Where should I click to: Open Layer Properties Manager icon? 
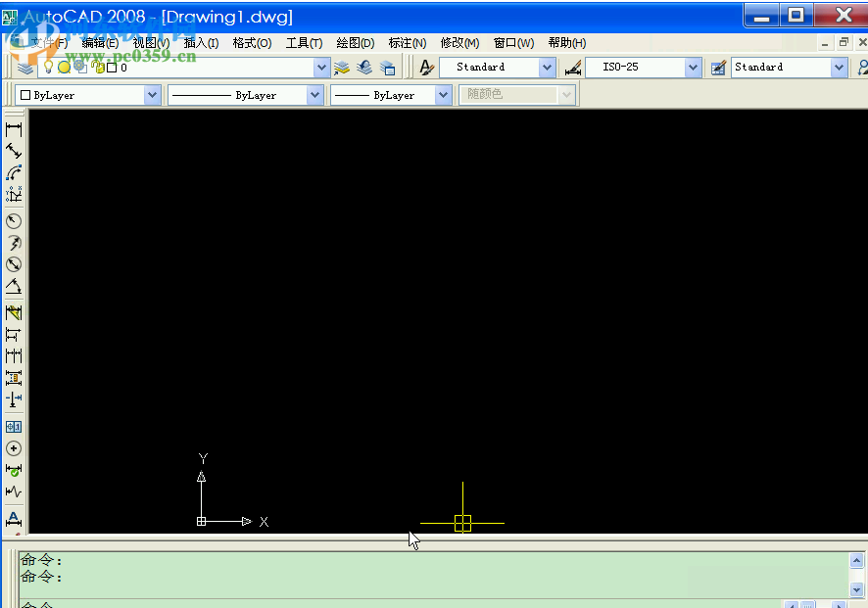coord(25,68)
